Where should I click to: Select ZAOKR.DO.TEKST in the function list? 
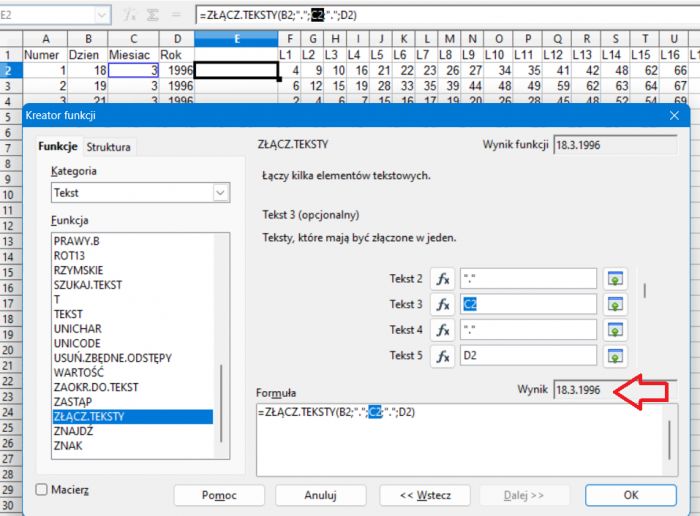pyautogui.click(x=133, y=387)
